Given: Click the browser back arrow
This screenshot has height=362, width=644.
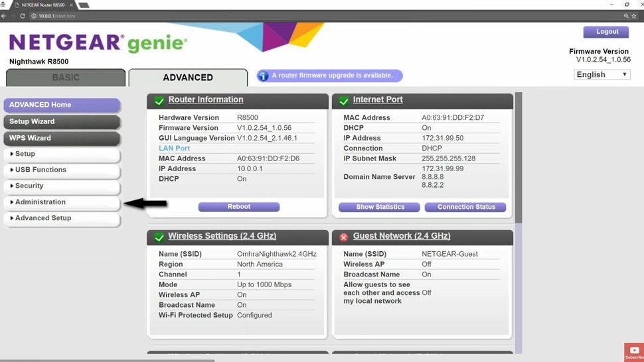Looking at the screenshot, I should pos(4,16).
